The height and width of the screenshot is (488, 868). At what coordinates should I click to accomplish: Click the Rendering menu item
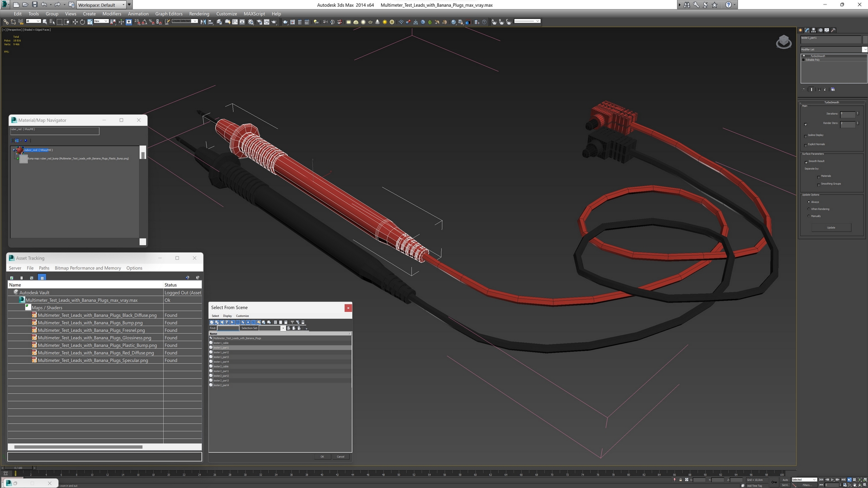(200, 14)
